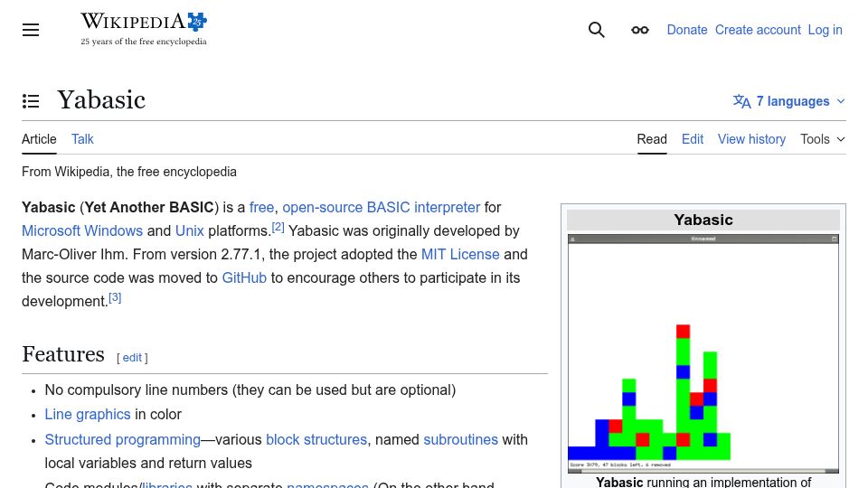Open the Yabasic game screenshot thumbnail

pyautogui.click(x=703, y=353)
